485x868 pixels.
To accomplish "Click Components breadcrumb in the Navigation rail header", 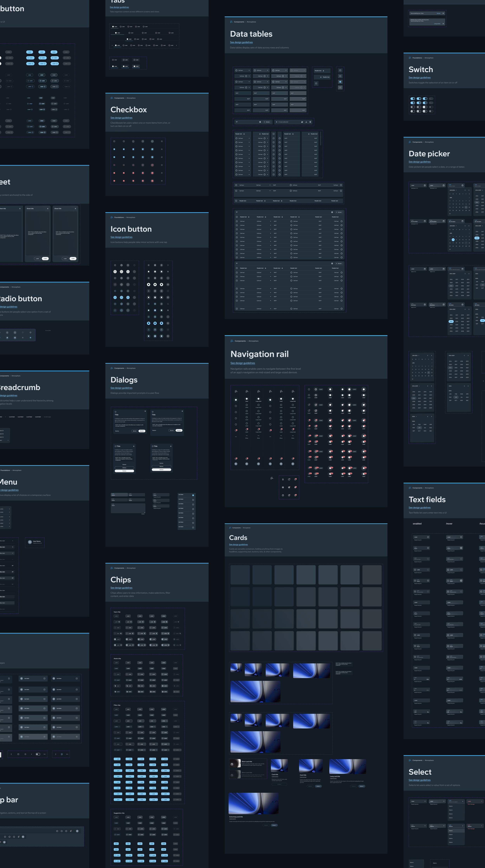I will [x=240, y=341].
